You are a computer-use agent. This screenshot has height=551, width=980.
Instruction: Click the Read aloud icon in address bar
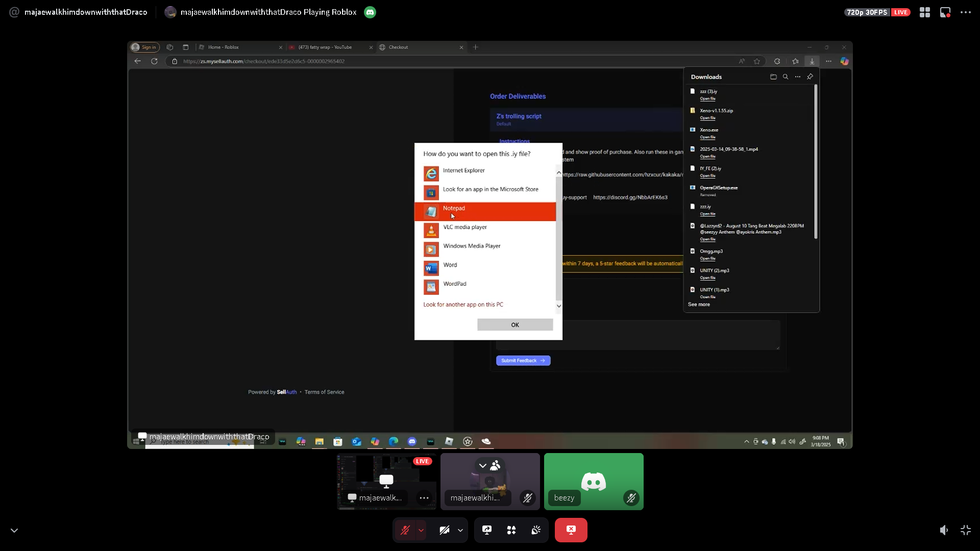coord(742,61)
